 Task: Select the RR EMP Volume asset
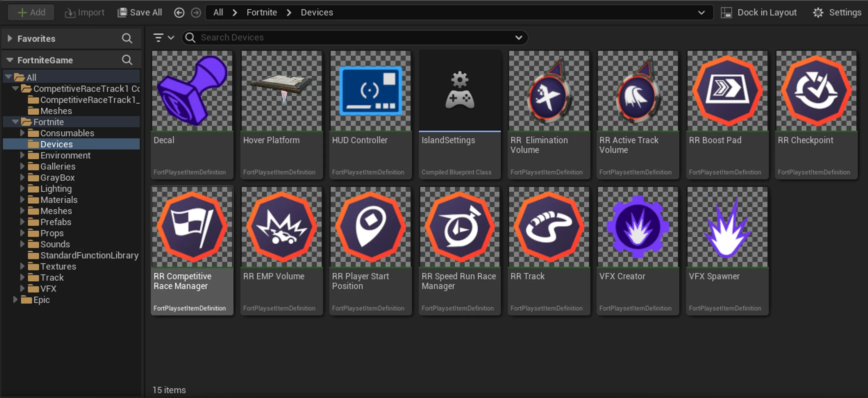pyautogui.click(x=281, y=251)
